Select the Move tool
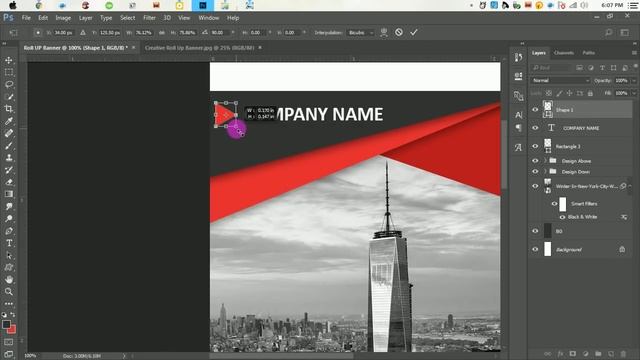Viewport: 640px width, 360px height. tap(9, 60)
